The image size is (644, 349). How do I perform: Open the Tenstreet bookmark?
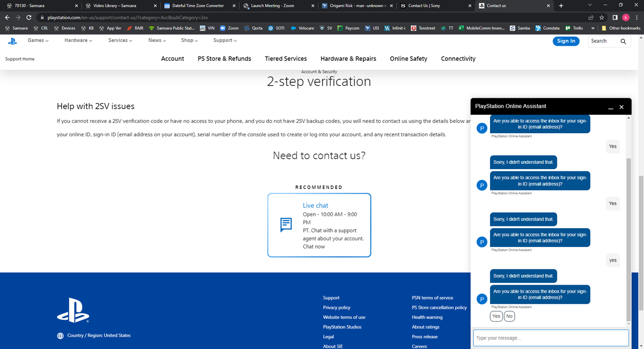[x=423, y=28]
